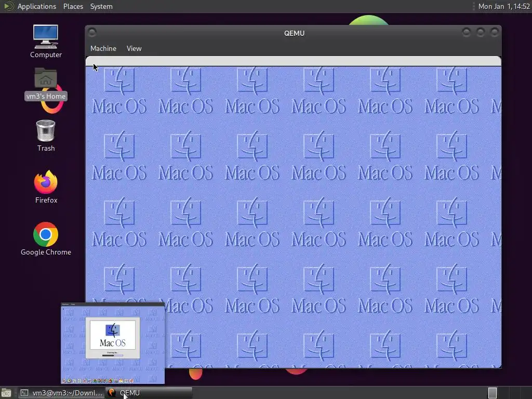Open the System menu
This screenshot has height=399, width=532.
tap(101, 6)
